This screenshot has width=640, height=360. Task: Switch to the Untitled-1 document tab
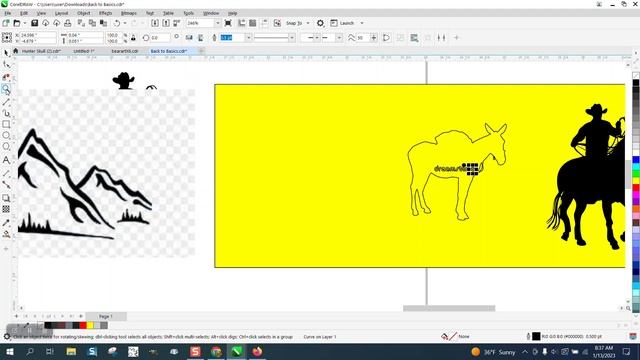[84, 51]
